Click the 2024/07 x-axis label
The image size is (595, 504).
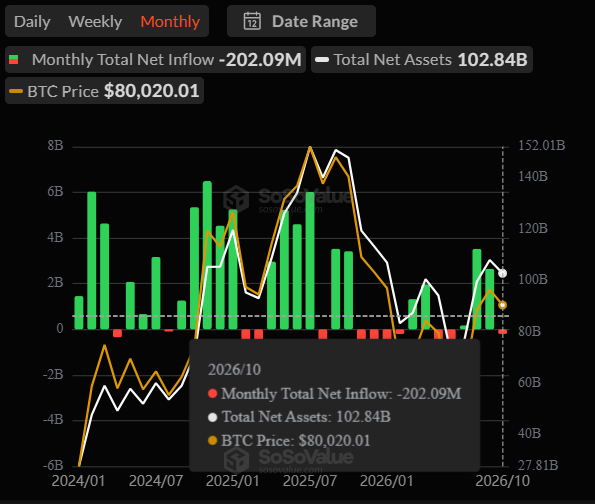[x=156, y=481]
